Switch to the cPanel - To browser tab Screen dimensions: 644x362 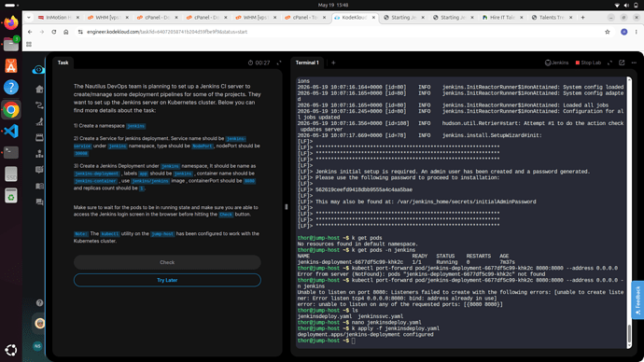coord(305,18)
